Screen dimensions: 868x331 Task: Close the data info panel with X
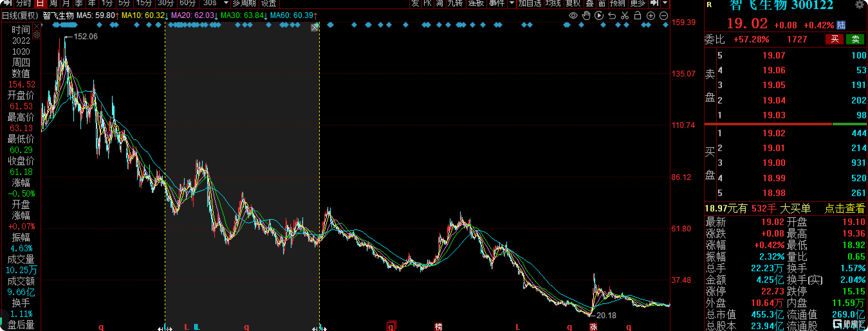pyautogui.click(x=37, y=26)
